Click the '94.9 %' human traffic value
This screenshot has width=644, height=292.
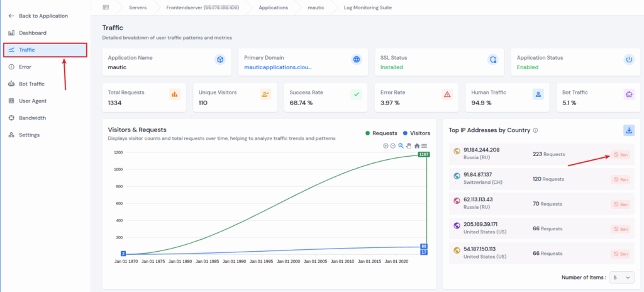481,103
